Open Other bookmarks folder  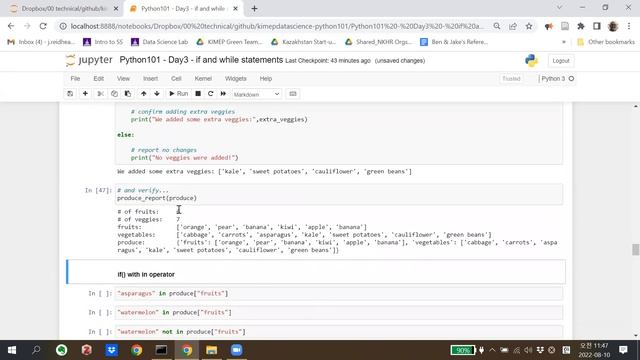click(606, 42)
